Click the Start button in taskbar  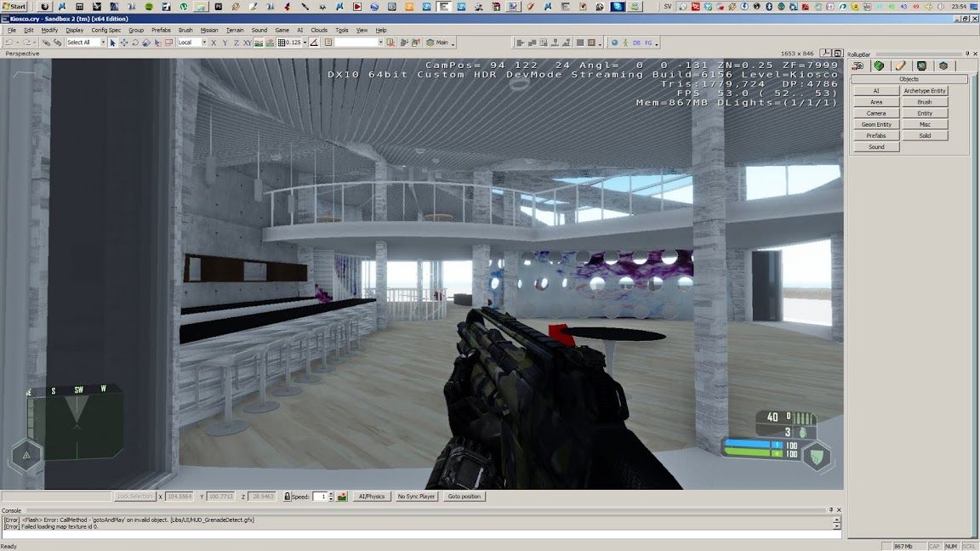click(14, 6)
